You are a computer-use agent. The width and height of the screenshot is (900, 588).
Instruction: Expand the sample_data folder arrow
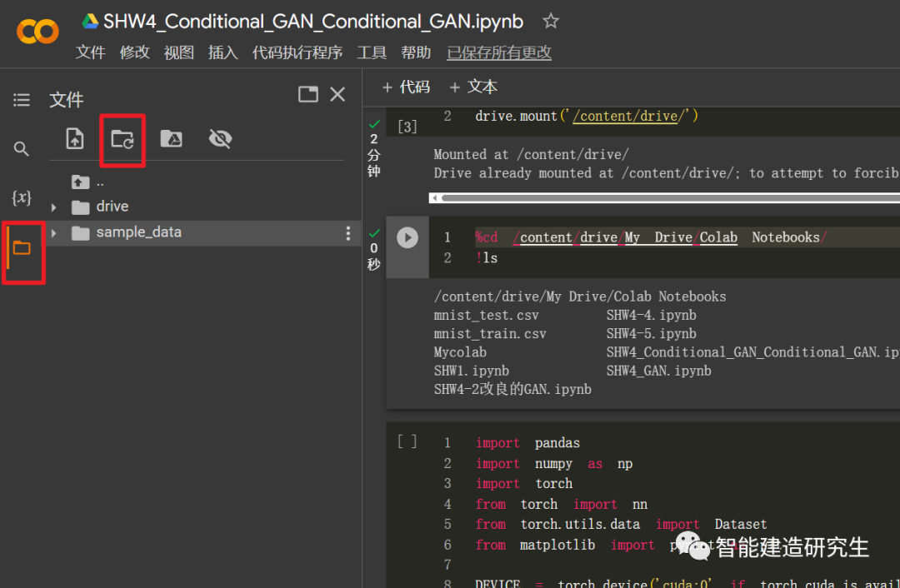(54, 233)
